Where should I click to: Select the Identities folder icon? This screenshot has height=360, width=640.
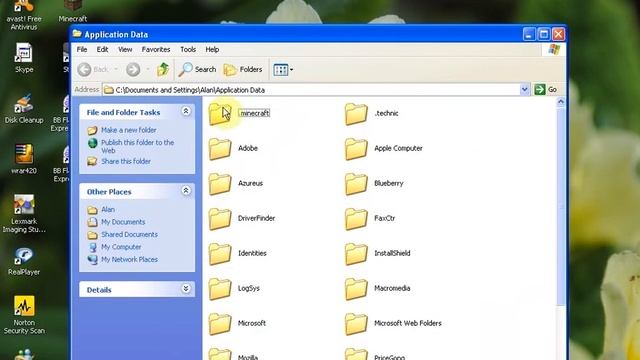pyautogui.click(x=220, y=253)
